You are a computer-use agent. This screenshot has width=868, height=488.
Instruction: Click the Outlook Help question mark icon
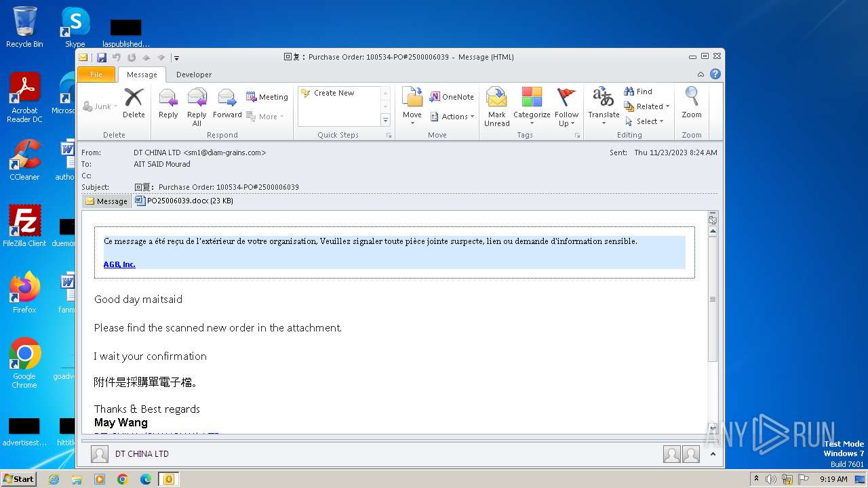715,75
